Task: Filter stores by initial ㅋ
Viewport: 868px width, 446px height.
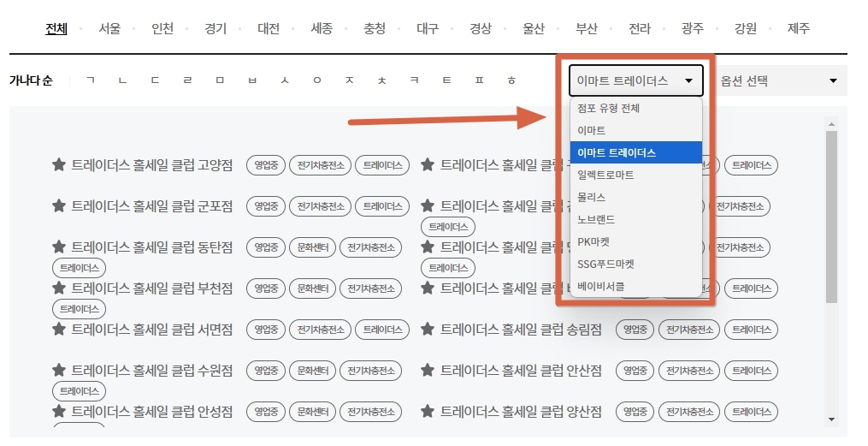Action: pyautogui.click(x=414, y=80)
